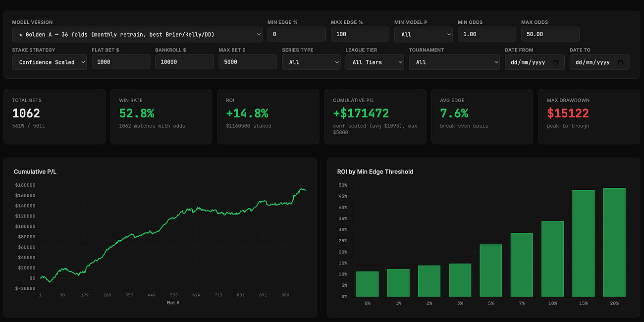
Task: Click the Date To field
Action: pyautogui.click(x=599, y=62)
